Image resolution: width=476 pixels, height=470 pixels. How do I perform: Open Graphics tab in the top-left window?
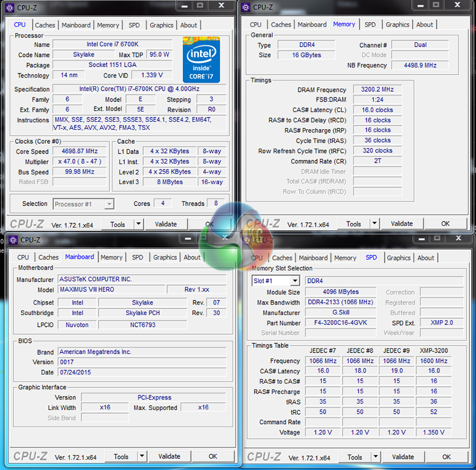click(161, 25)
